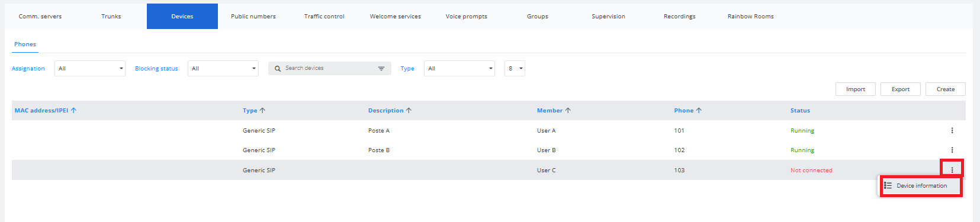Click the Export button
Screen dimensions: 980x222
coord(901,89)
